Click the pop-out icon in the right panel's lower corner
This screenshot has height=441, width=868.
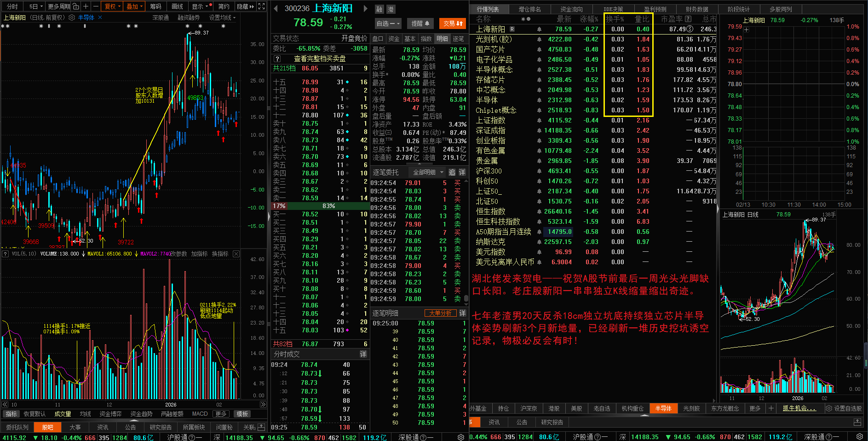pyautogui.click(x=857, y=422)
